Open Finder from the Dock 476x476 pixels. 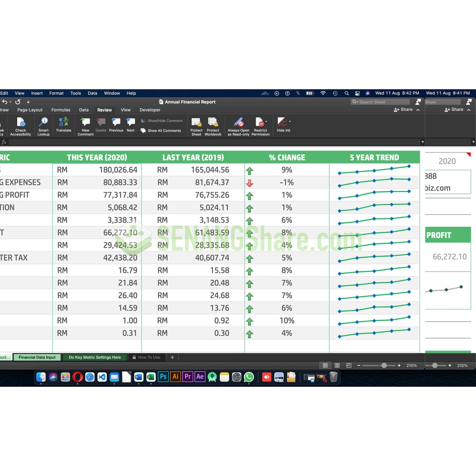[41, 377]
